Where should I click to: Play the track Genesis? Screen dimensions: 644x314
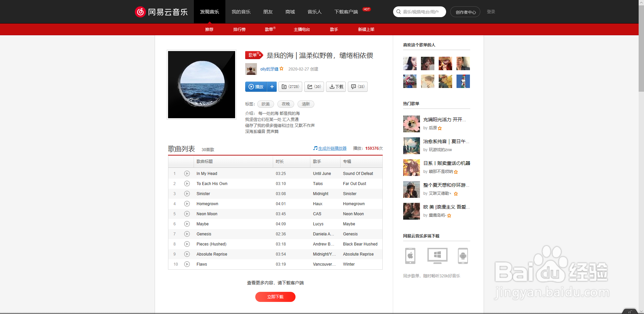coord(187,234)
